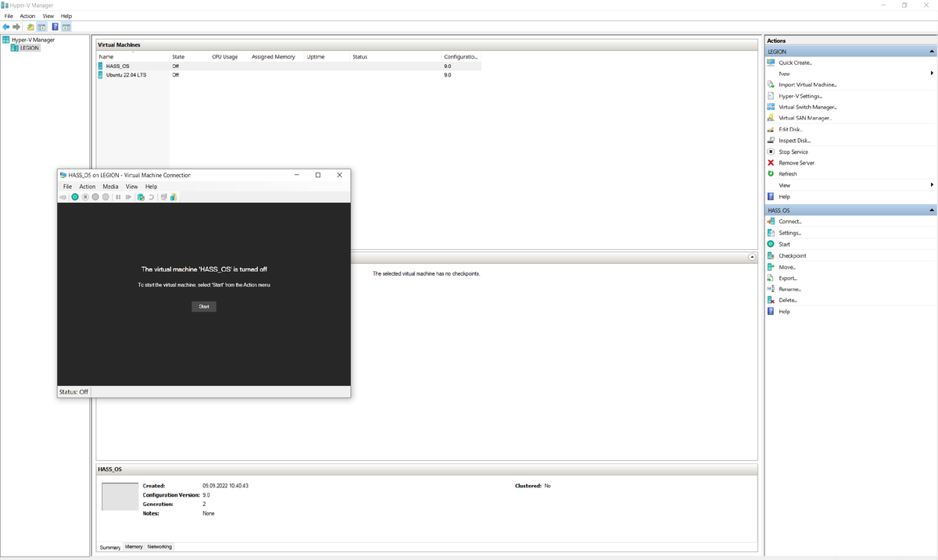Click HASS_OS thumbnail preview in details
The width and height of the screenshot is (938, 560).
(120, 497)
